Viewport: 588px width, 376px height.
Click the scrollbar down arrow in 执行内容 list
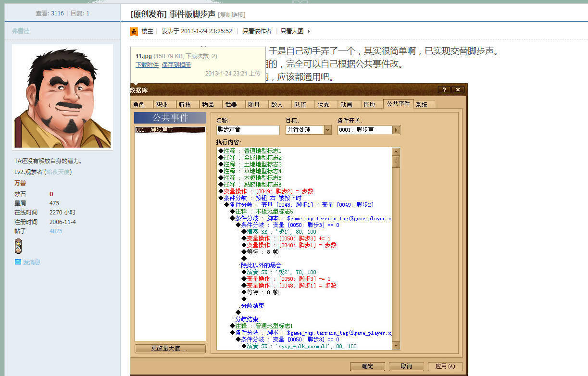(396, 345)
